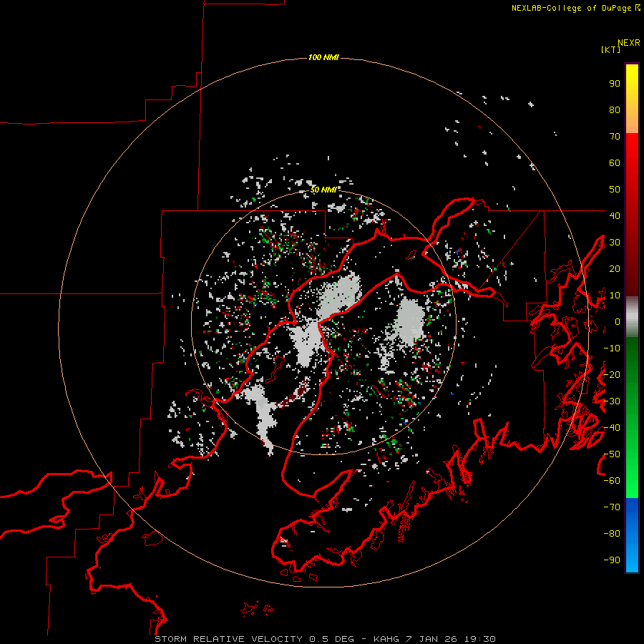Click the -40 value on the velocity scale
Viewport: 644px width, 644px height.
click(612, 428)
